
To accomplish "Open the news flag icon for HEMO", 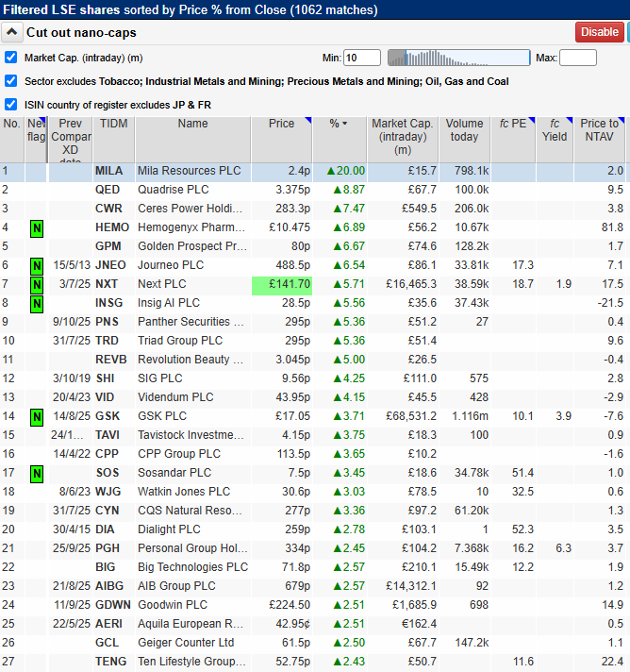I will click(37, 228).
